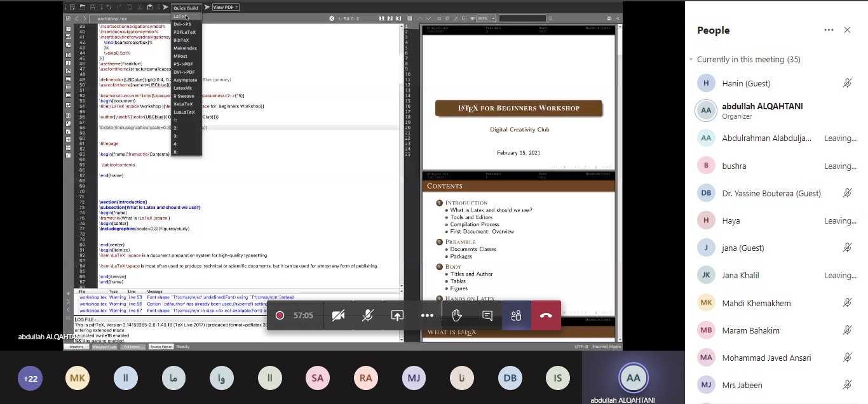Open the meeting chat conversation
The width and height of the screenshot is (868, 404).
[x=487, y=316]
